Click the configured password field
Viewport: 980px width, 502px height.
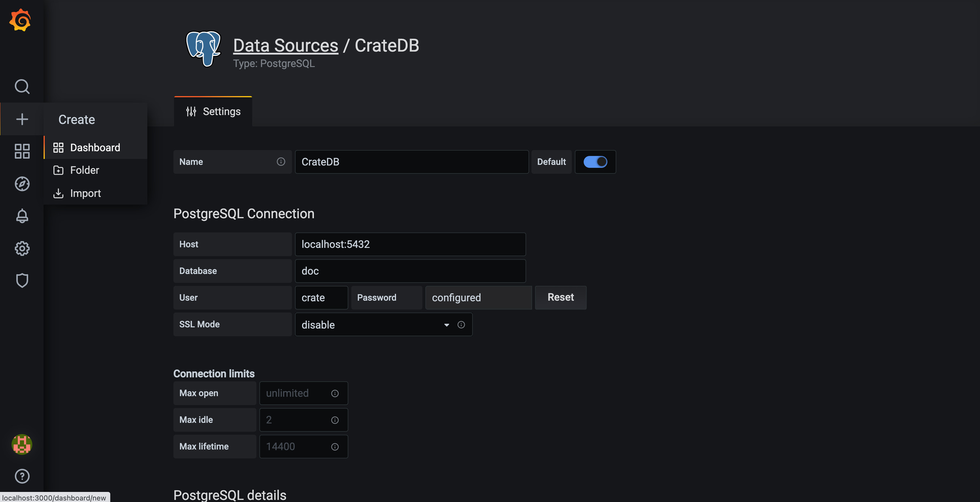[478, 298]
